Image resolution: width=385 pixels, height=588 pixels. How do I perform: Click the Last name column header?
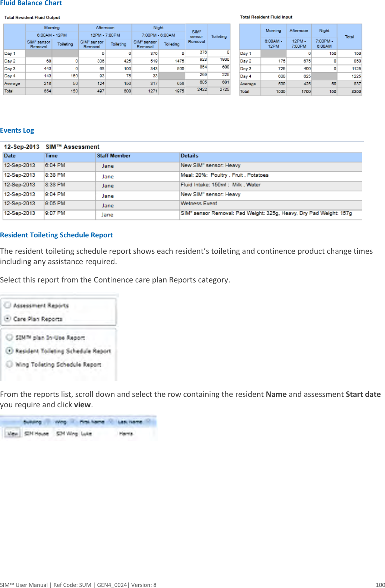point(130,422)
